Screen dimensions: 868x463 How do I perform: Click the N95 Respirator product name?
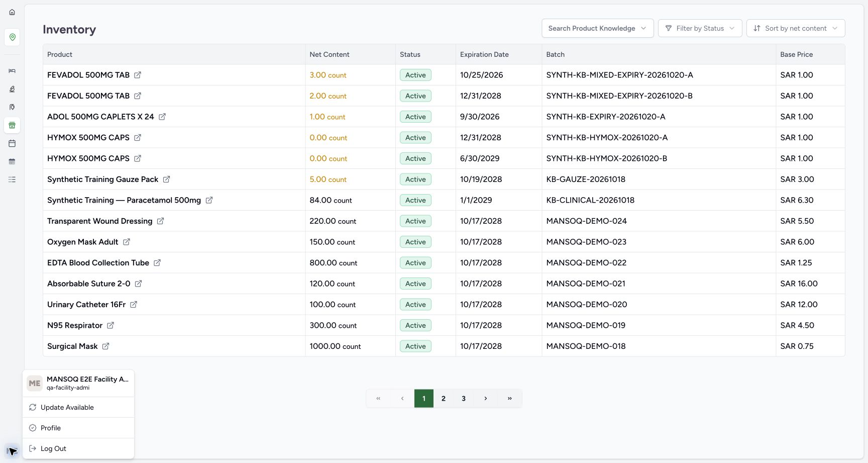coord(75,325)
